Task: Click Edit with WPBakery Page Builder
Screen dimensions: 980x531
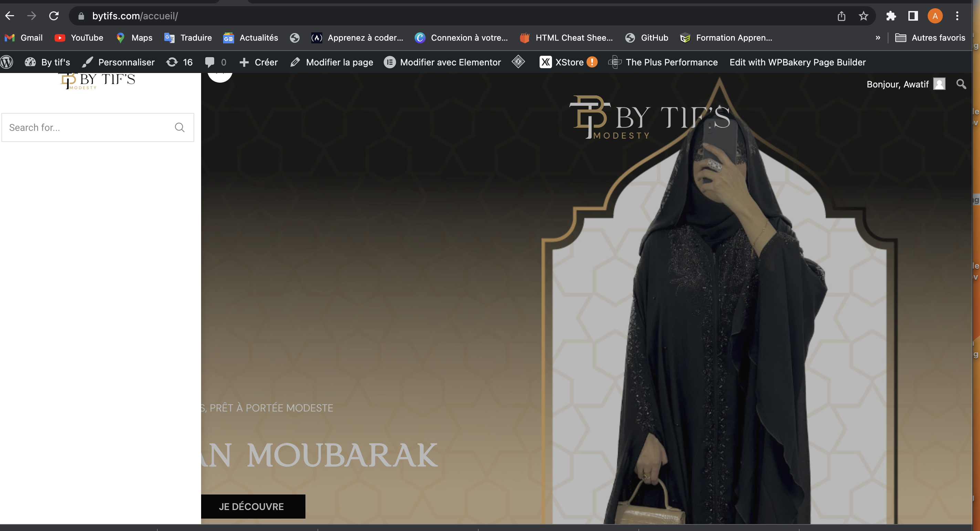Action: pos(797,62)
